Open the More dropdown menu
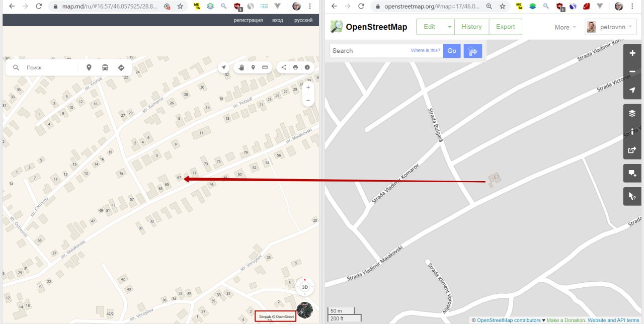This screenshot has width=644, height=324. [x=566, y=27]
